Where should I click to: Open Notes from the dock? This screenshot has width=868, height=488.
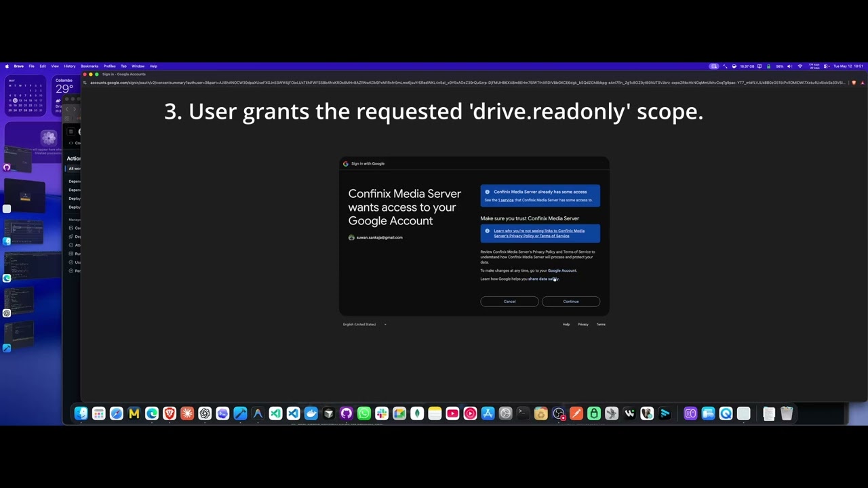pos(435,413)
